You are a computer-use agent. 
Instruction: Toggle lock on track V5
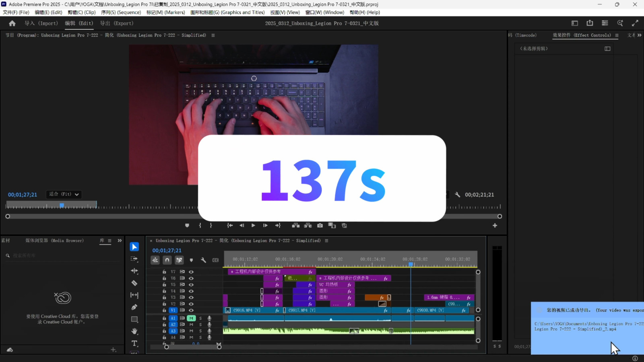(164, 285)
